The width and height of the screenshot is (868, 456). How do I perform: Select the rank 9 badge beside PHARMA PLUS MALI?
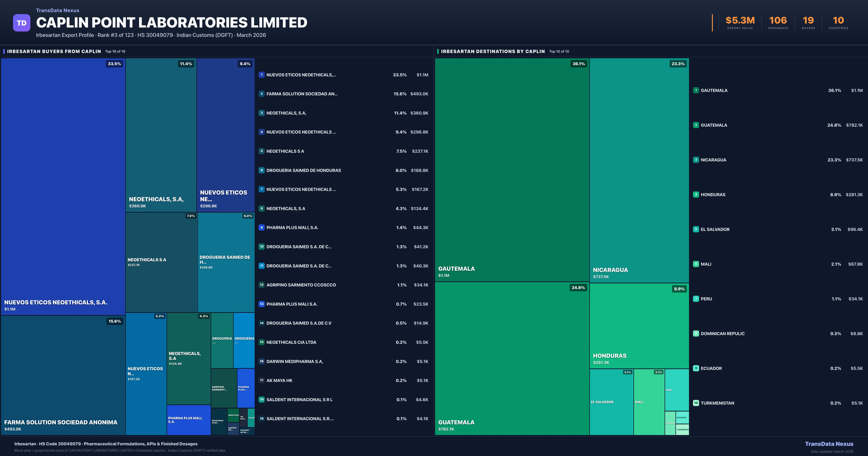pyautogui.click(x=262, y=228)
